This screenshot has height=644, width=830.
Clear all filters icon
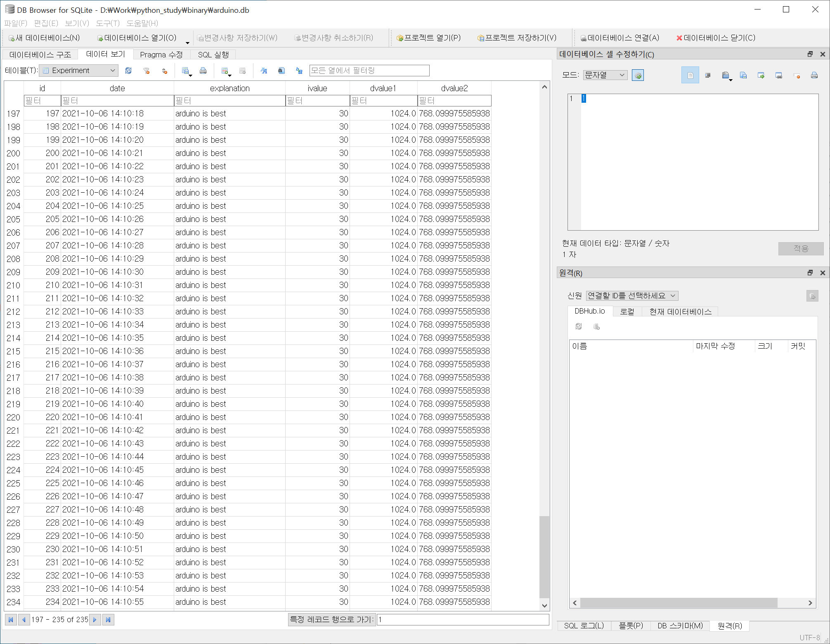coord(146,71)
